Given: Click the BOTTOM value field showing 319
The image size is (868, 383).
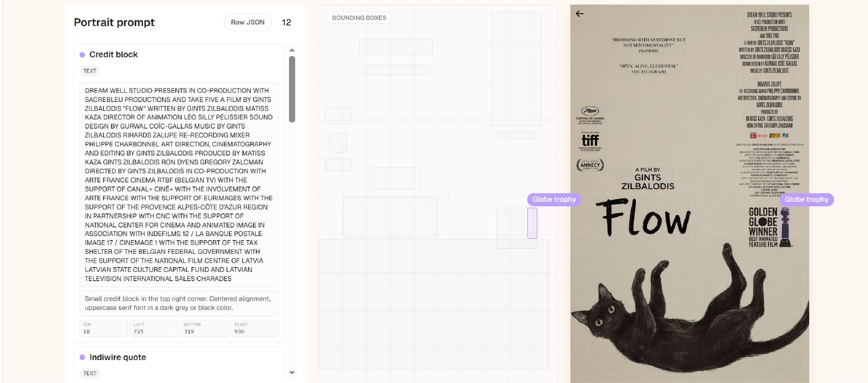Looking at the screenshot, I should 204,329.
